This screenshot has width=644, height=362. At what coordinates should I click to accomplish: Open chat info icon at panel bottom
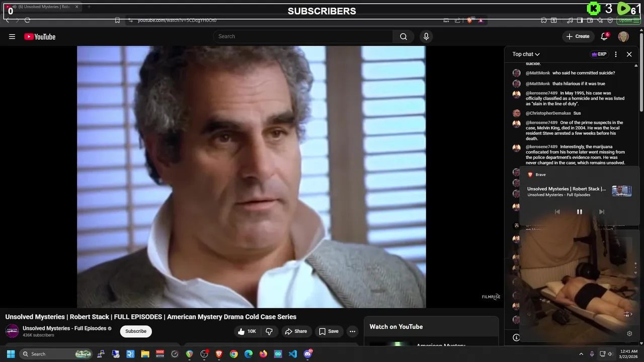[x=516, y=337]
